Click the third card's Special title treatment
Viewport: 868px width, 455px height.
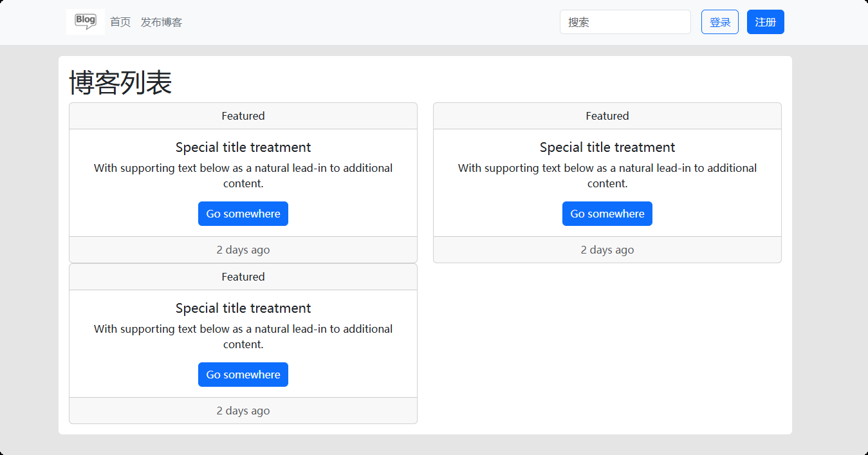tap(243, 308)
